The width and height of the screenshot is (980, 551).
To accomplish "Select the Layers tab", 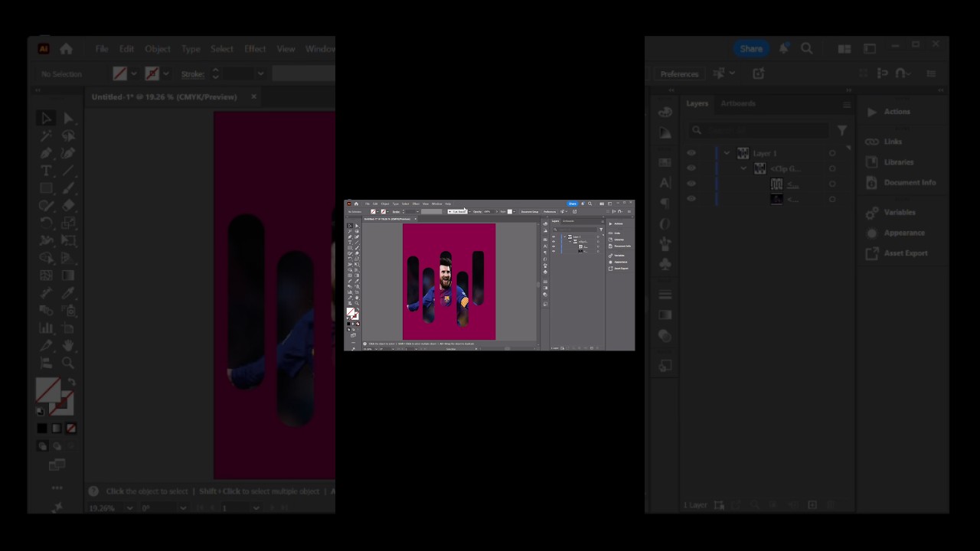I will tap(697, 103).
